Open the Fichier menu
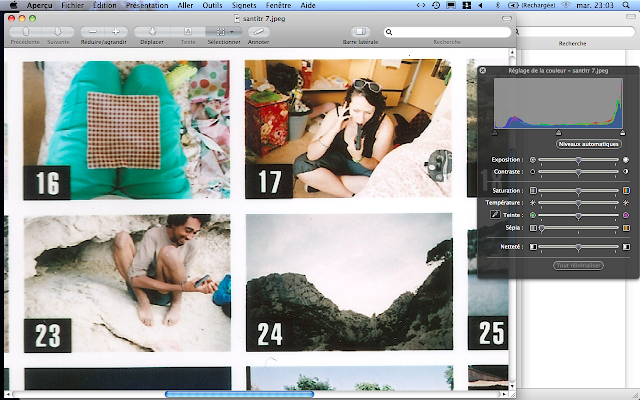The height and width of the screenshot is (400, 640). click(x=72, y=5)
